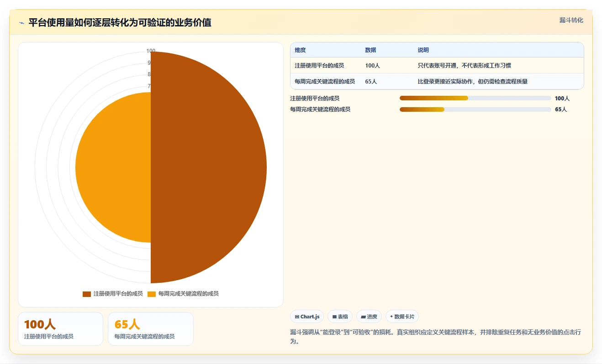Toggle the 每周完成关键流程的成员 legend swatch

152,294
